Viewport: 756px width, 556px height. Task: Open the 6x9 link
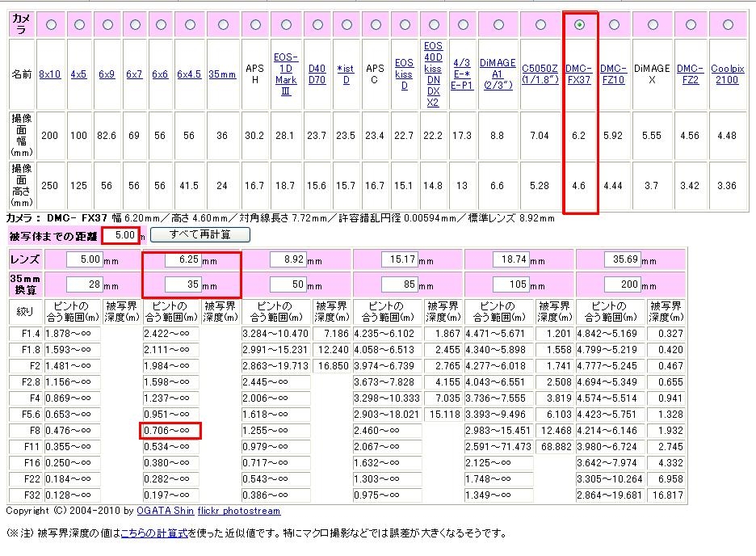point(107,74)
